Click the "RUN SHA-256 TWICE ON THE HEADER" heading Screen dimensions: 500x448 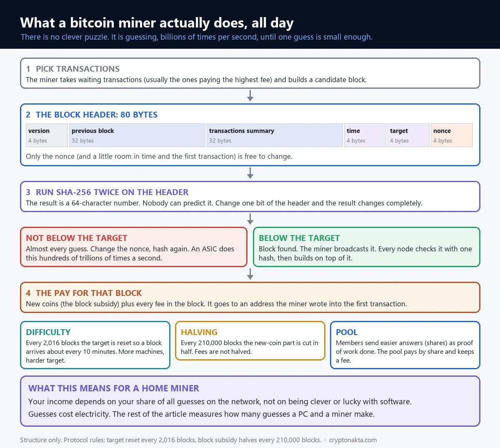pos(112,192)
